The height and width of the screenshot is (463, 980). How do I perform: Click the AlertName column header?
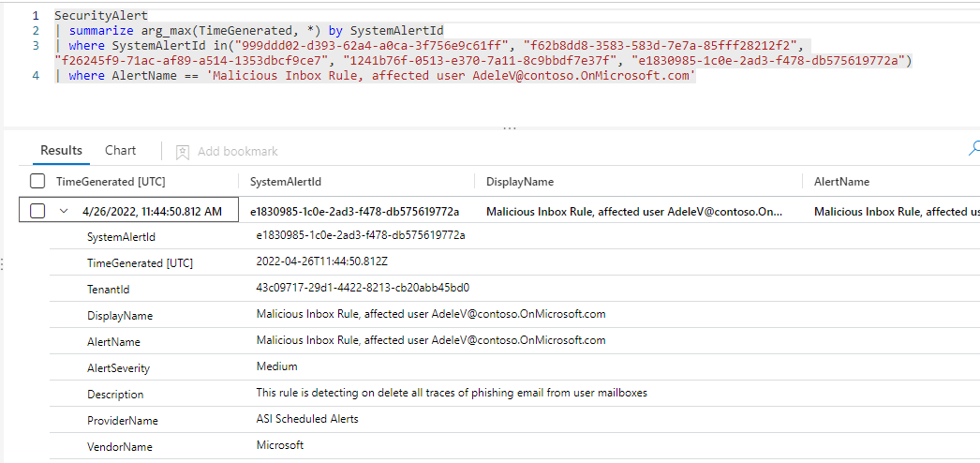(841, 182)
